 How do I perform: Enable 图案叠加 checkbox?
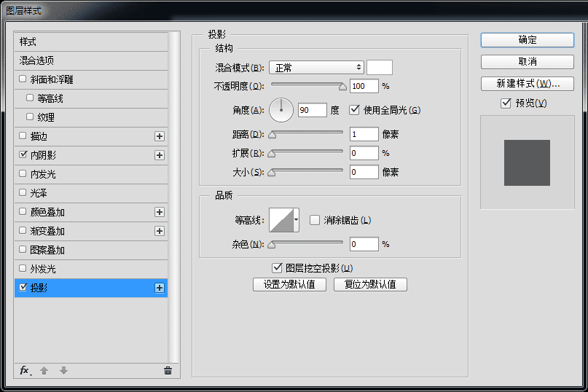23,249
